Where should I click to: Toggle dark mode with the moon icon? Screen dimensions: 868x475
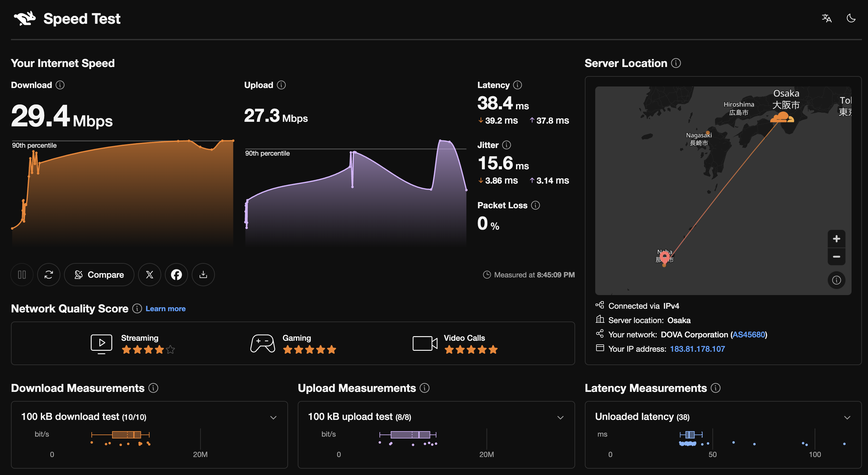click(851, 18)
